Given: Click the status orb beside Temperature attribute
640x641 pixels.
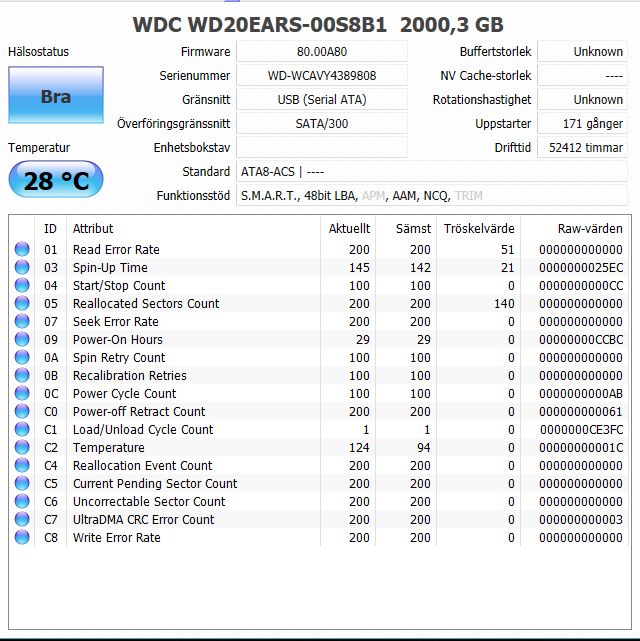Looking at the screenshot, I should coord(22,448).
